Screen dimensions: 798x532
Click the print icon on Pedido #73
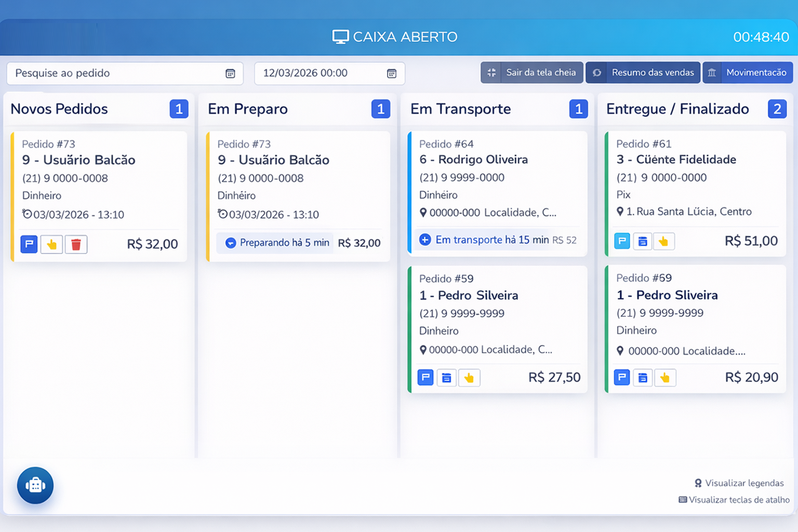[29, 244]
